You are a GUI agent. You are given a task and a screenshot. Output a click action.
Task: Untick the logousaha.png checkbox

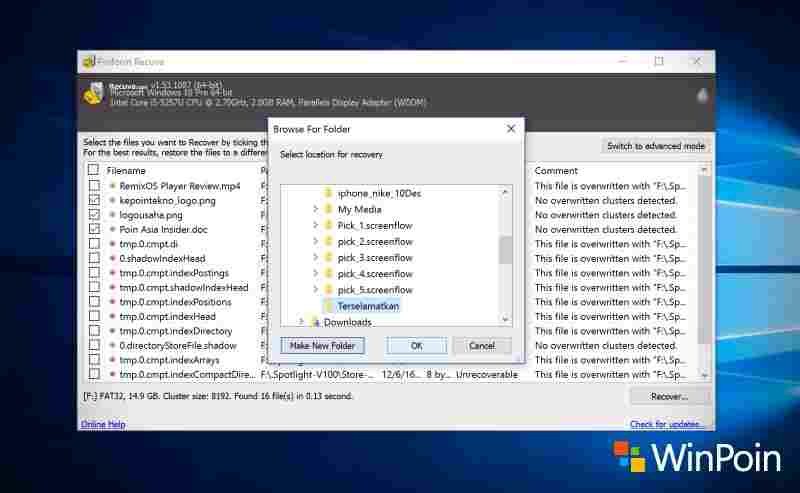point(94,214)
